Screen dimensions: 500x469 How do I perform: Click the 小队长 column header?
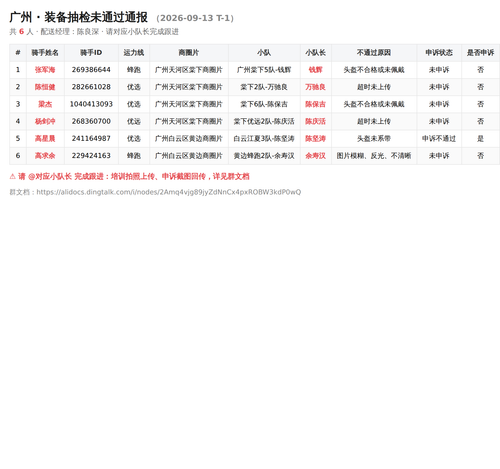(315, 53)
